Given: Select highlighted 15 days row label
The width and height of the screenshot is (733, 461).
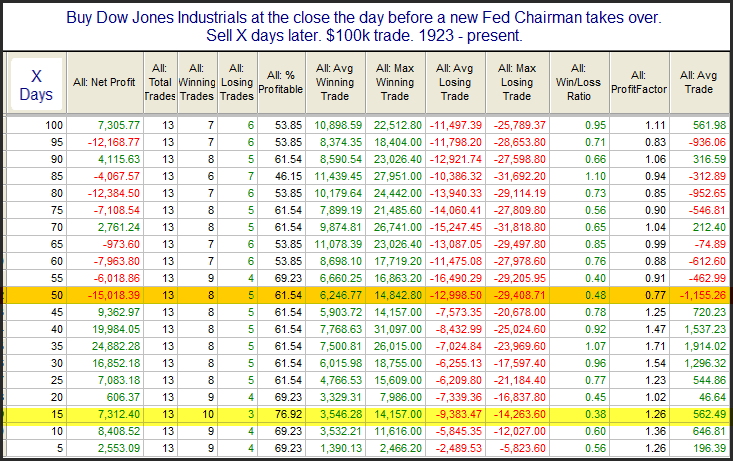Looking at the screenshot, I should (x=57, y=414).
